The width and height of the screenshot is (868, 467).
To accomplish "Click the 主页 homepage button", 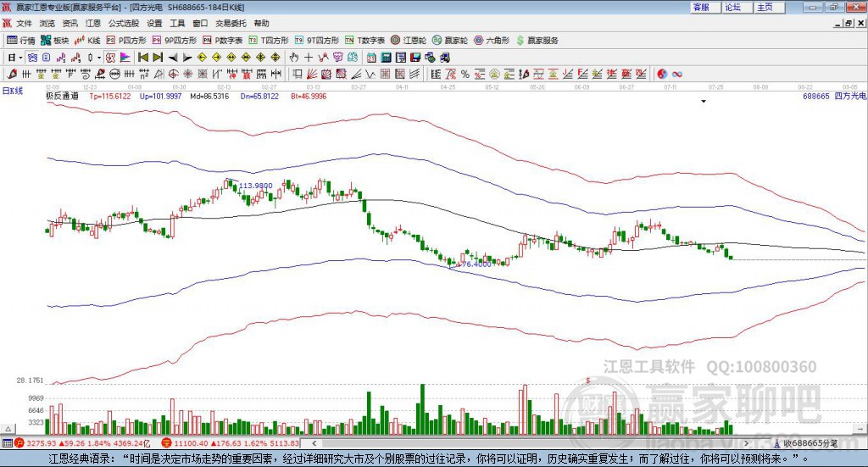I will (770, 7).
